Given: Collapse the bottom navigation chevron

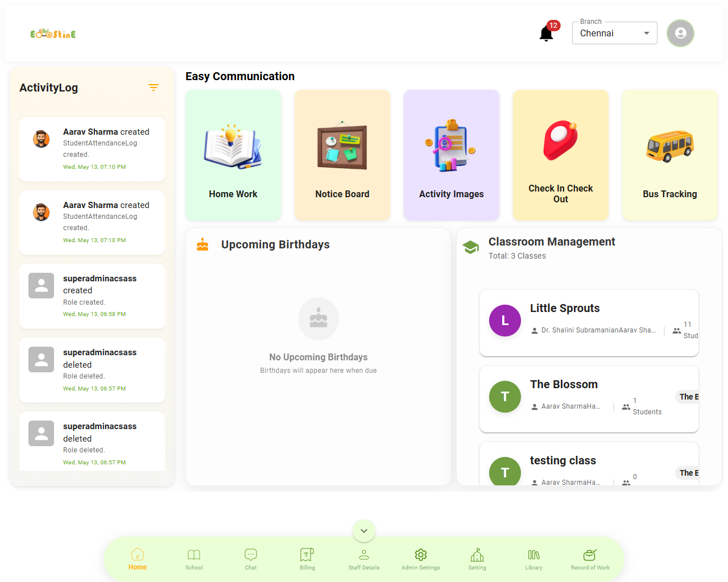Looking at the screenshot, I should 364,531.
